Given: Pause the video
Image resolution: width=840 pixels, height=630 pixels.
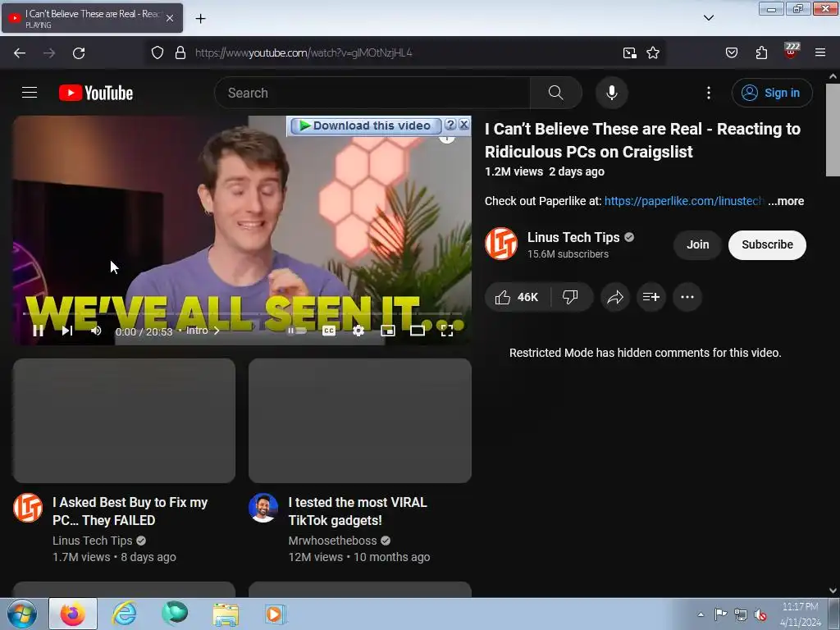Looking at the screenshot, I should (38, 331).
